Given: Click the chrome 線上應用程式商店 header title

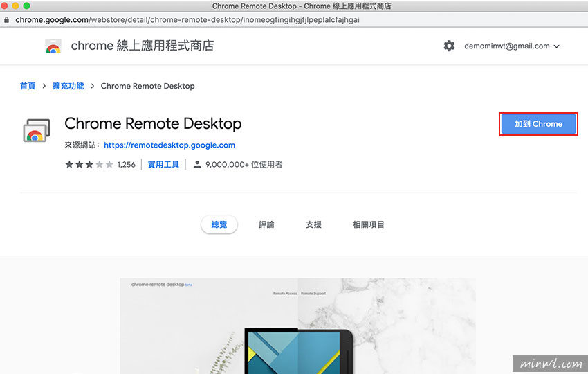Looking at the screenshot, I should click(143, 46).
